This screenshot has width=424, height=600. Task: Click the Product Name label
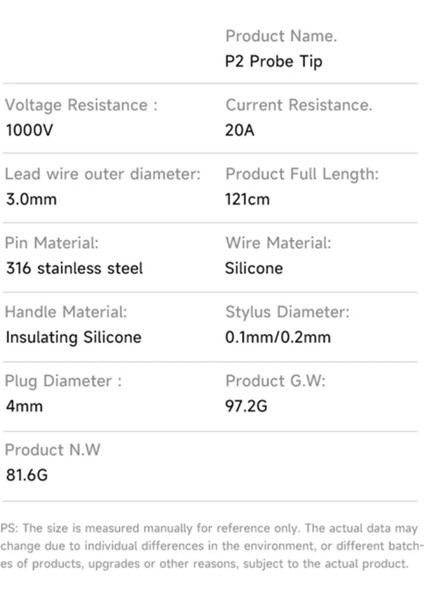(281, 36)
